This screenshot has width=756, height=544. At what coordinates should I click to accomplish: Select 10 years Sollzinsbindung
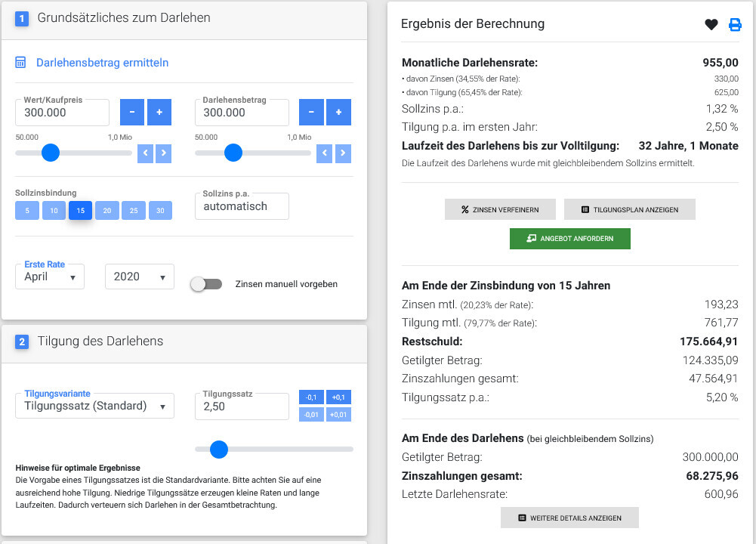tap(54, 211)
